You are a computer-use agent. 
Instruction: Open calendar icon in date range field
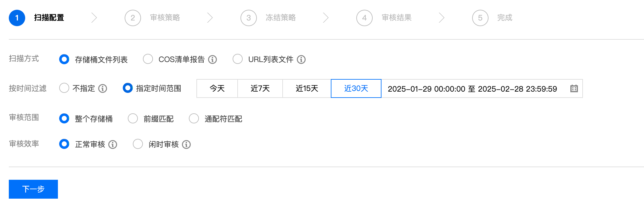click(574, 88)
